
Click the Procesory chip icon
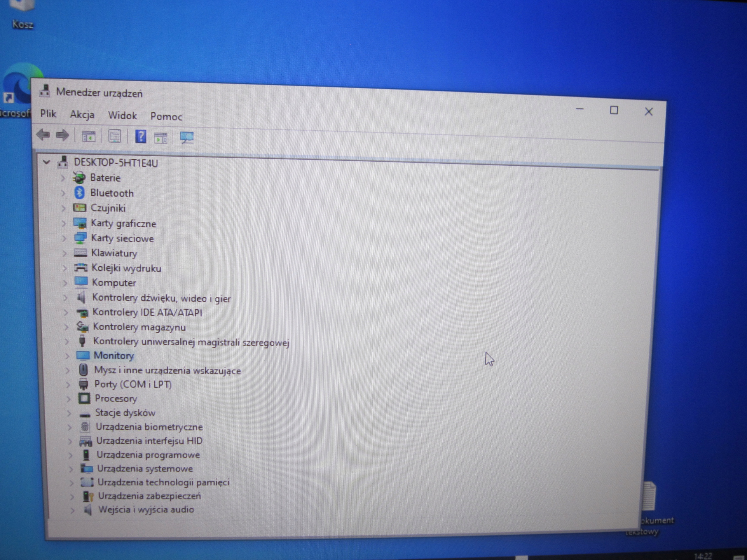pyautogui.click(x=84, y=398)
